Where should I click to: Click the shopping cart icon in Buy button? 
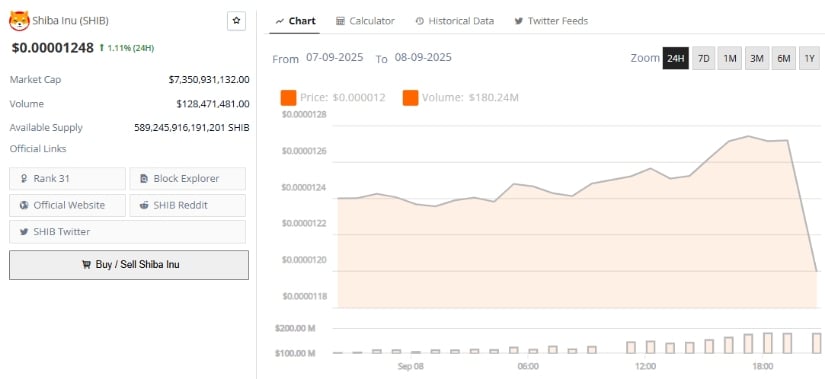86,265
